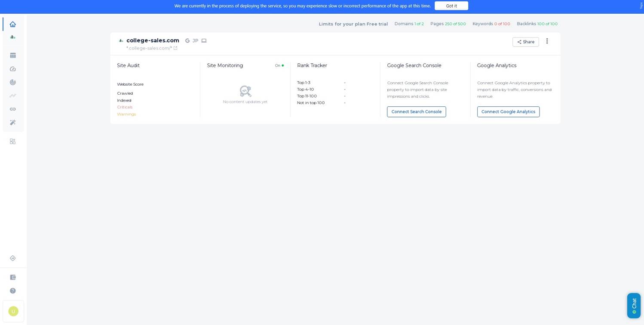Open the Rank Tracker section heading
This screenshot has width=644, height=325.
(312, 65)
